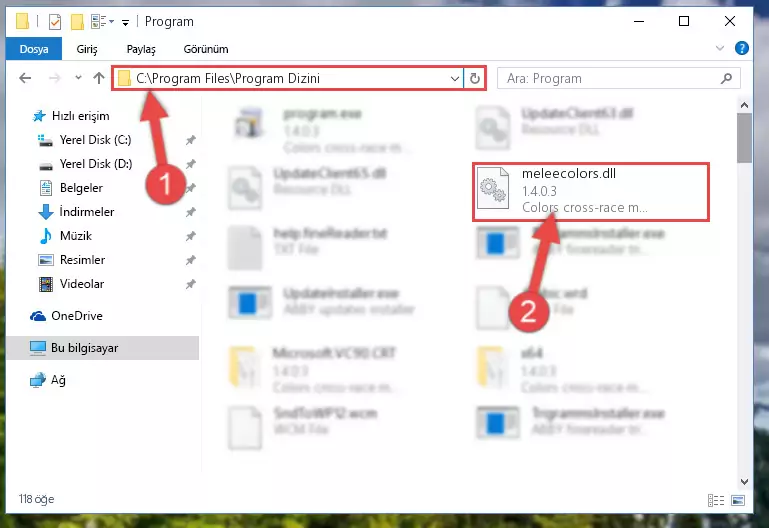Select Hızlı erişim in the sidebar
769x528 pixels.
click(71, 116)
